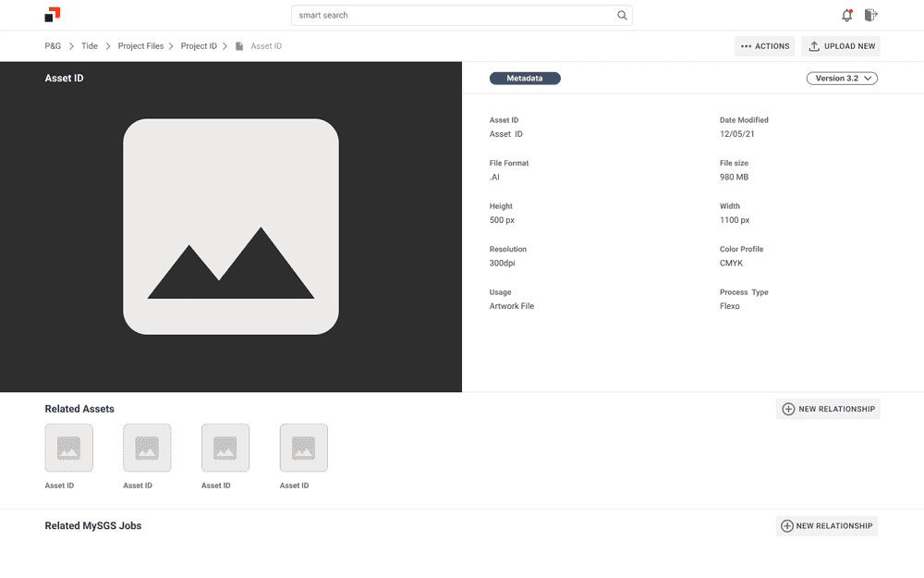
Task: Click the Upload New button
Action: coord(841,46)
